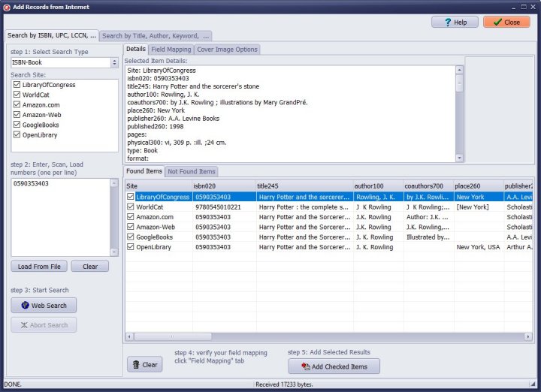The image size is (541, 392).
Task: Click Load From File button
Action: click(39, 266)
